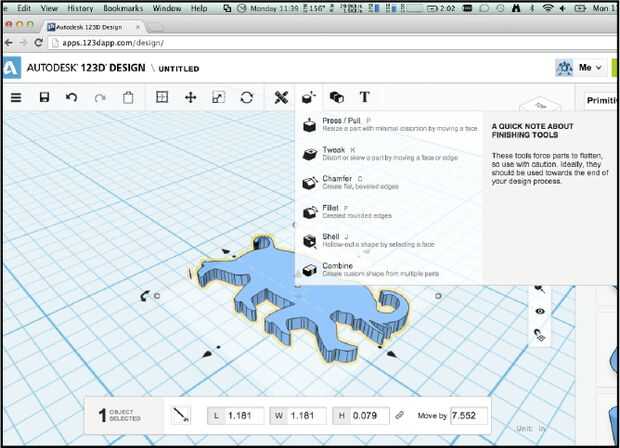Choose Tweak from the menu
This screenshot has width=620, height=448.
(x=389, y=153)
